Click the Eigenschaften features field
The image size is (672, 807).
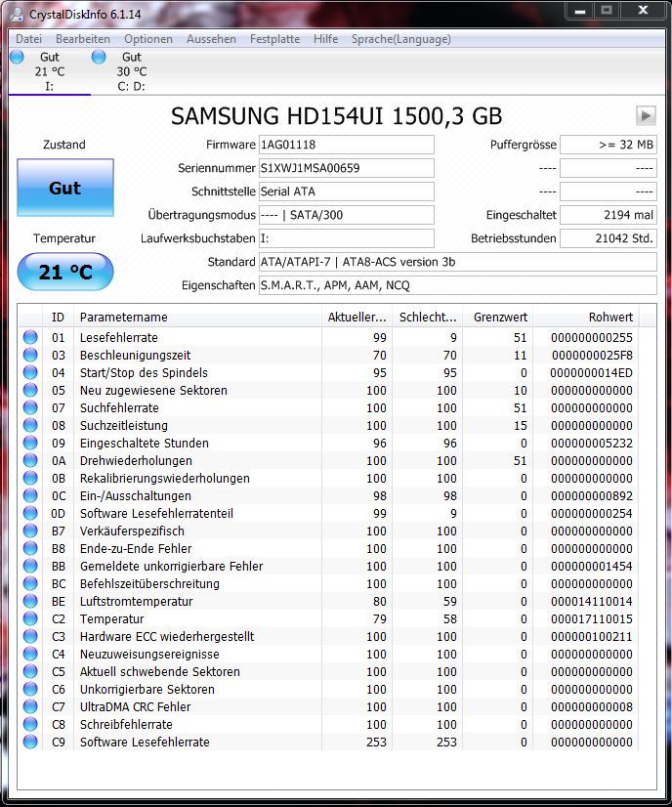[x=458, y=285]
